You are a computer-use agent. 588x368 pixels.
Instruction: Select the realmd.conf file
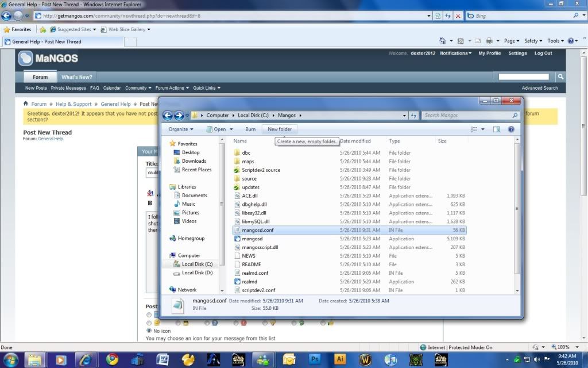pos(255,273)
